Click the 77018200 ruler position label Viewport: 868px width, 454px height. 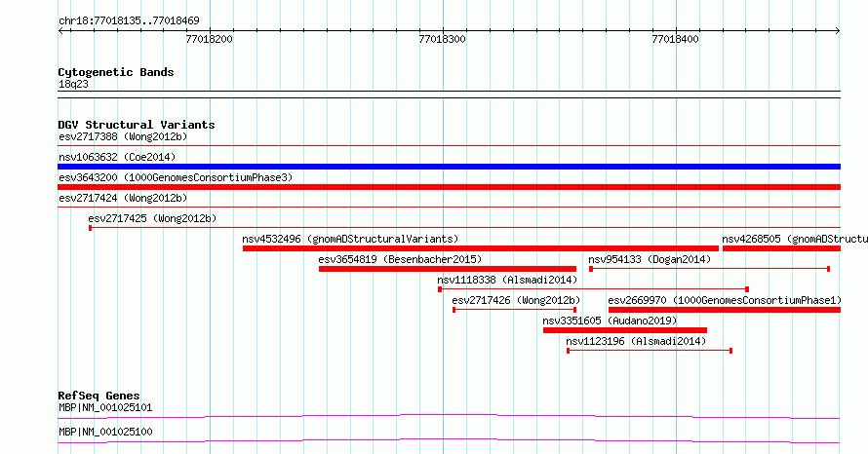(210, 39)
